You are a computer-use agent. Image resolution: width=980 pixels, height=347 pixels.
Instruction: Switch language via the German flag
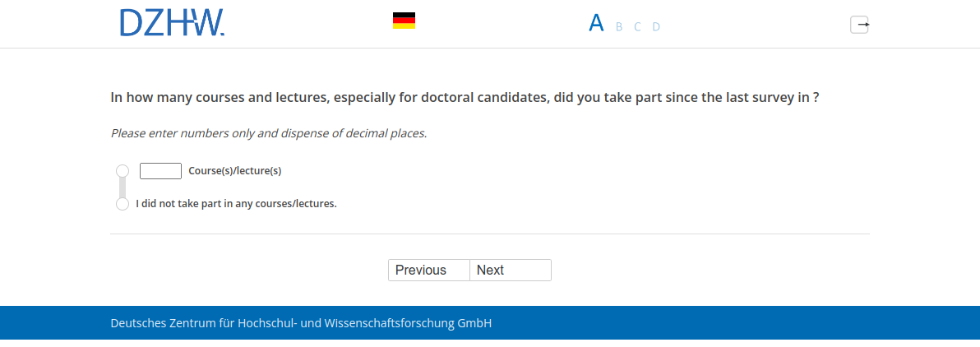tap(404, 21)
